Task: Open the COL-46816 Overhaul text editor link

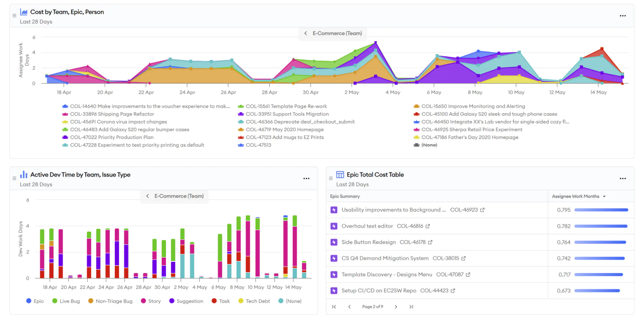Action: point(428,226)
